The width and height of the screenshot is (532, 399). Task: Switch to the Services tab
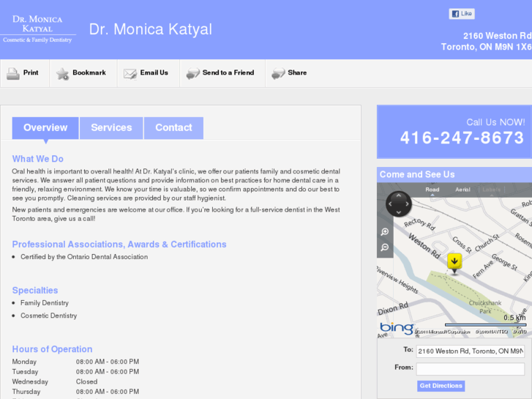[111, 127]
